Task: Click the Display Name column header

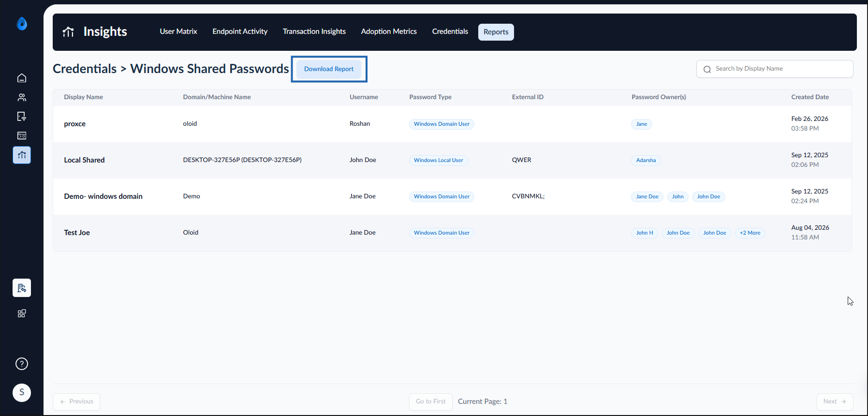Action: [x=84, y=97]
